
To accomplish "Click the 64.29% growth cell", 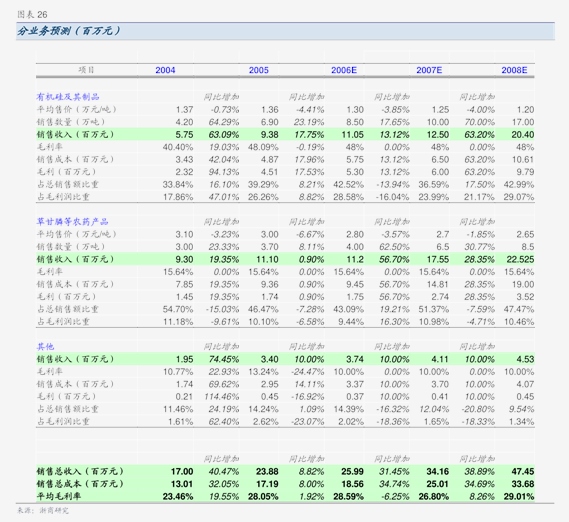I will coord(224,122).
